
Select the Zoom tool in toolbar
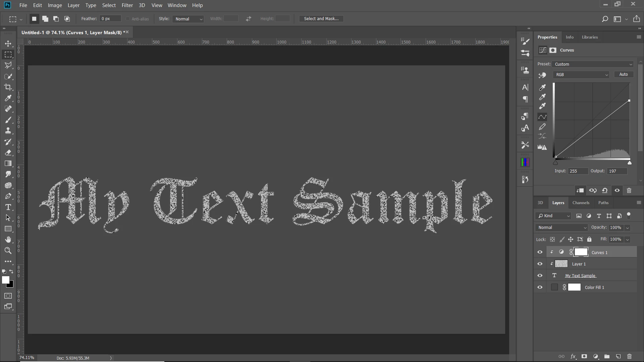(x=8, y=250)
